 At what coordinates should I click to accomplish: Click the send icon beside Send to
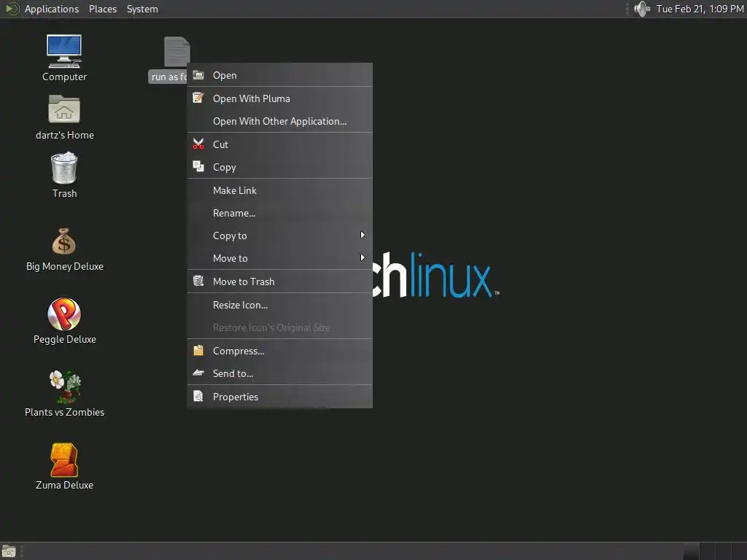click(198, 373)
